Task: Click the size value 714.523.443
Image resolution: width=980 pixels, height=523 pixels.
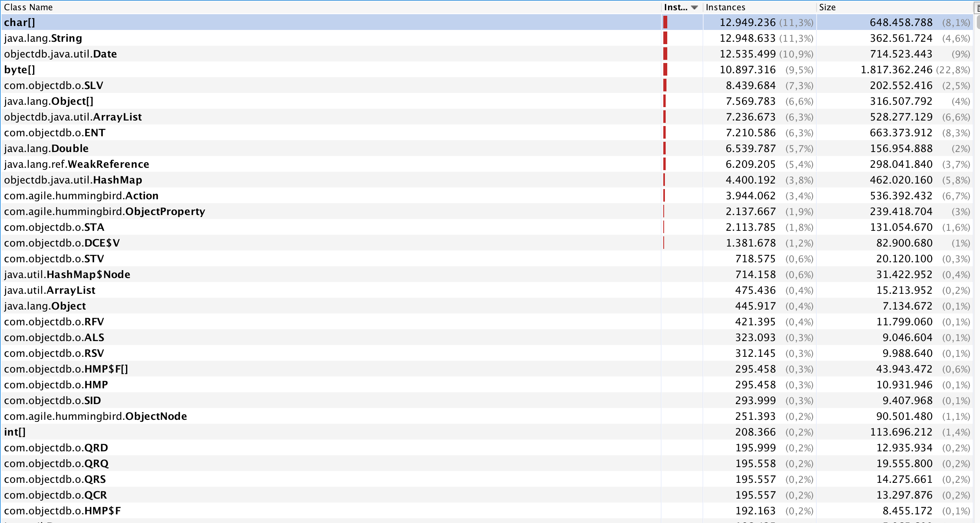Action: coord(901,54)
